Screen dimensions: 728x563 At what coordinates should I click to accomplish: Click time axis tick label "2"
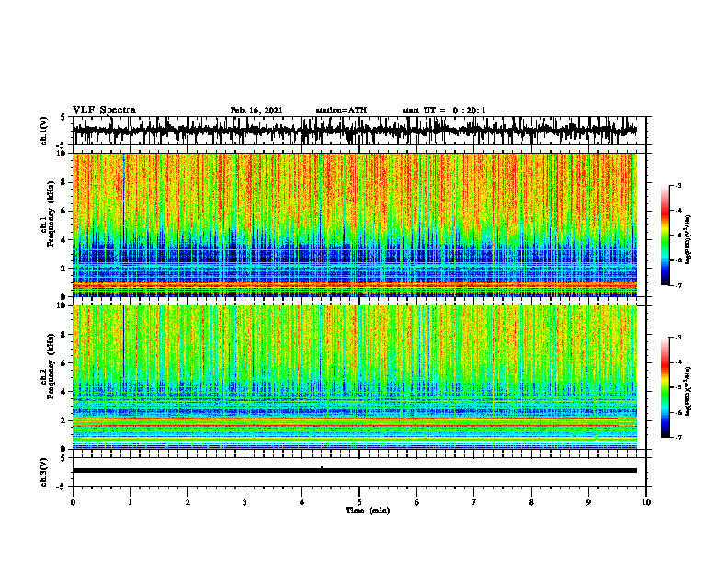pyautogui.click(x=188, y=502)
